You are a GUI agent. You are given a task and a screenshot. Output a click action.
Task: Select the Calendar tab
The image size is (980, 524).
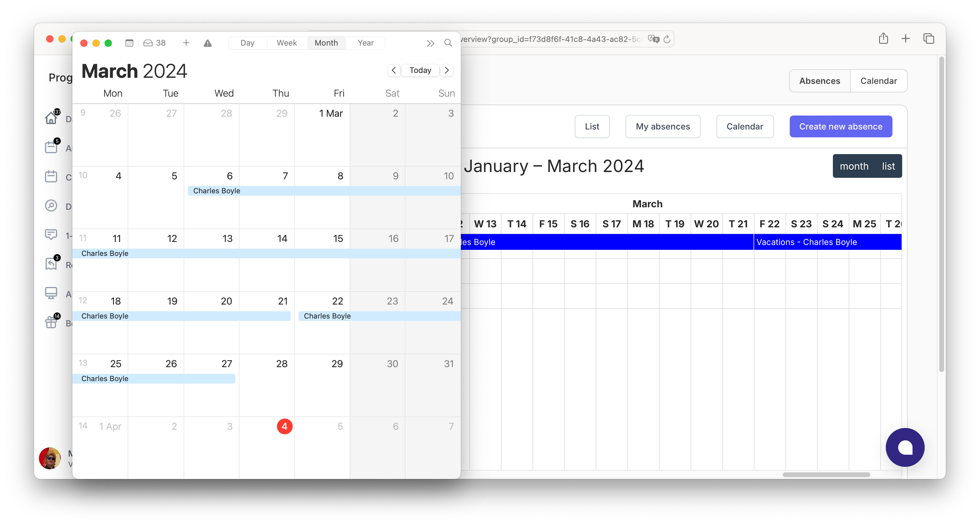pyautogui.click(x=878, y=80)
